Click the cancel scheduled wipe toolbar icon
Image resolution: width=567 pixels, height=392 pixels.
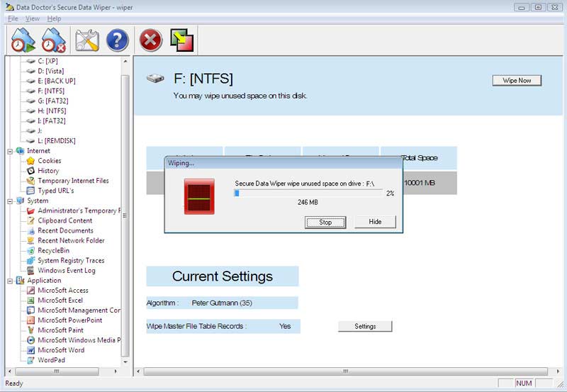pyautogui.click(x=54, y=40)
